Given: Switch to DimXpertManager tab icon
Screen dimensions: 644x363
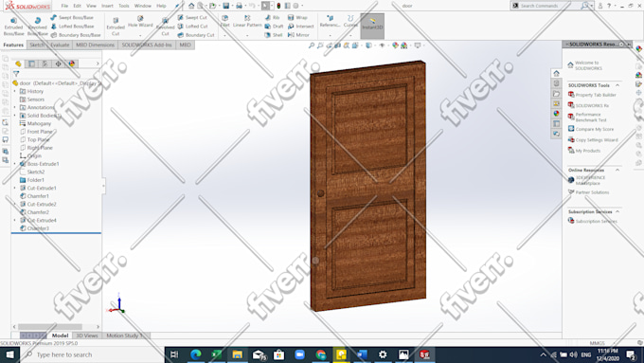Looking at the screenshot, I should coord(58,64).
